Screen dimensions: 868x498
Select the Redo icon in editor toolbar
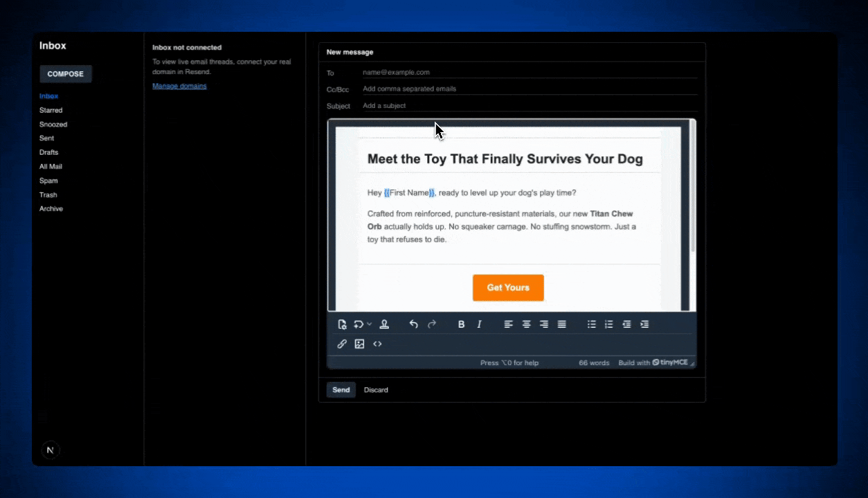coord(432,324)
